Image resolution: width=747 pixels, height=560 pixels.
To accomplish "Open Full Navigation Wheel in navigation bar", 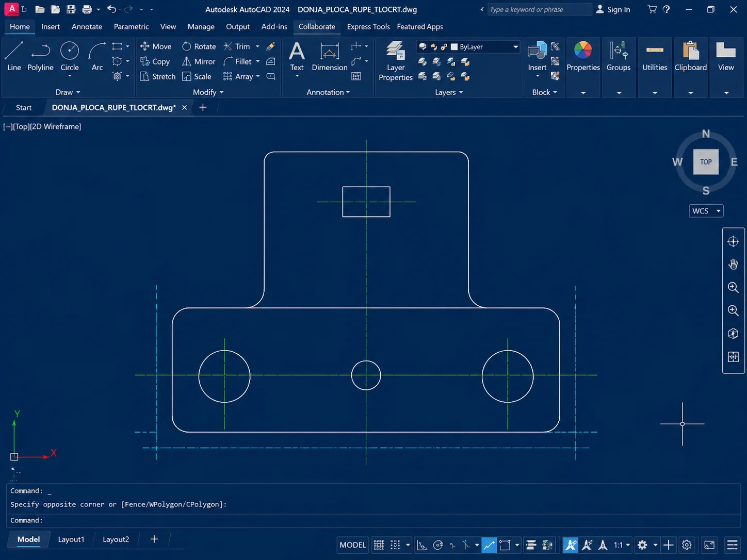I will (733, 241).
